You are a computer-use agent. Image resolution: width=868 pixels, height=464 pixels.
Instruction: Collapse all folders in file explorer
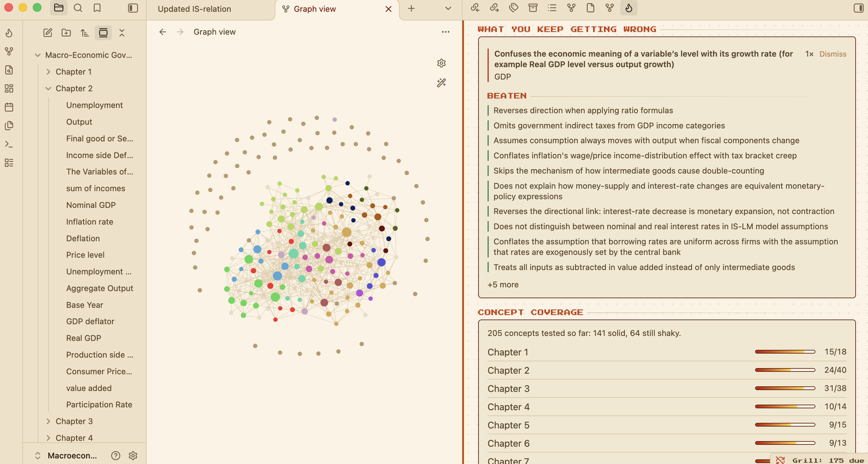click(122, 33)
